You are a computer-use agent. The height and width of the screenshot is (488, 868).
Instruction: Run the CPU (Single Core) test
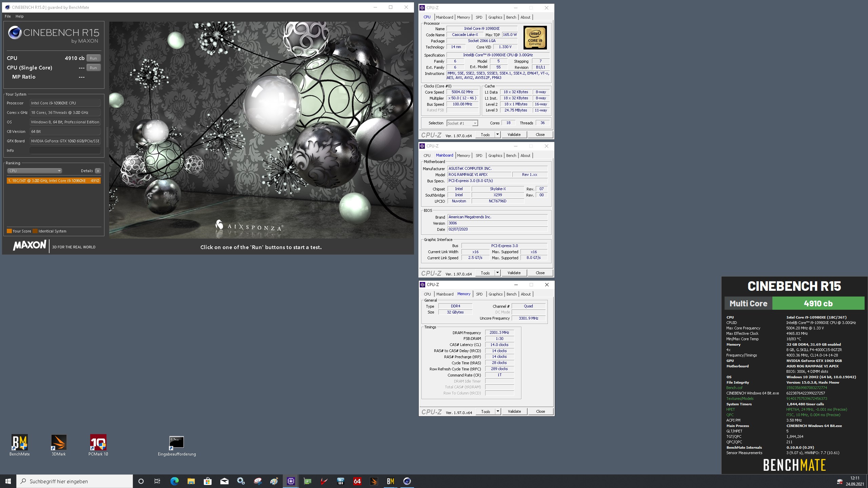tap(93, 68)
